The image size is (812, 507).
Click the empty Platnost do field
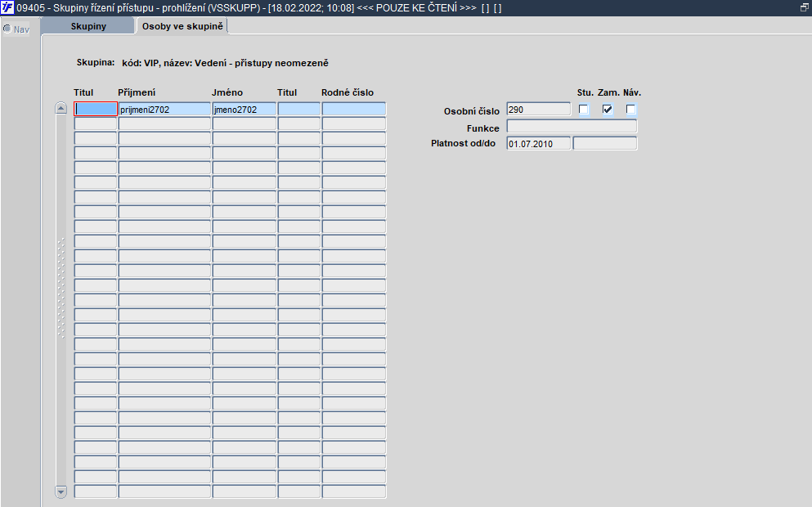coord(605,143)
